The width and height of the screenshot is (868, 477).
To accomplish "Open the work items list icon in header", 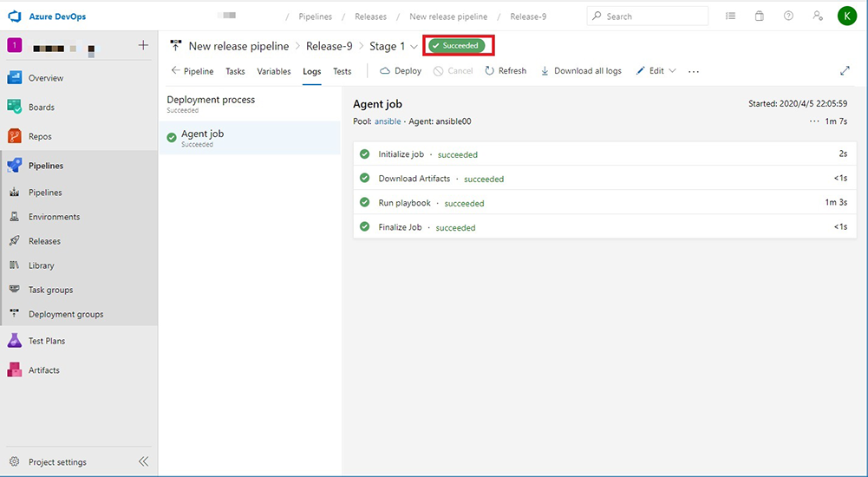I will tap(731, 16).
